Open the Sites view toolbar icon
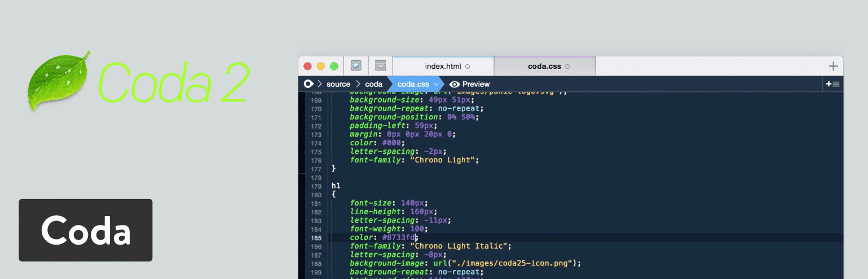 pyautogui.click(x=356, y=66)
